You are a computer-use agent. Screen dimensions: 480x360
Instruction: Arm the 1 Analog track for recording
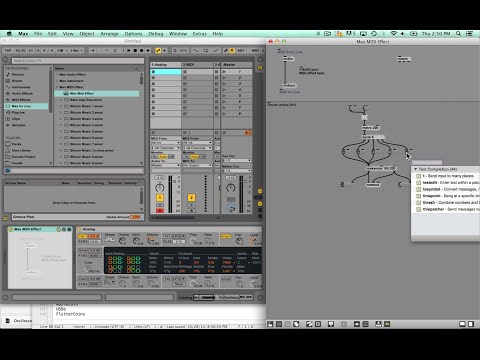click(x=160, y=211)
